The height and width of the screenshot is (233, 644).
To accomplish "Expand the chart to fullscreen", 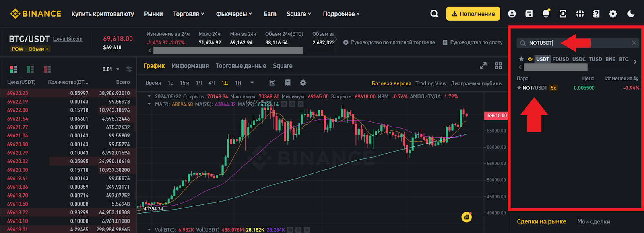I will (483, 66).
